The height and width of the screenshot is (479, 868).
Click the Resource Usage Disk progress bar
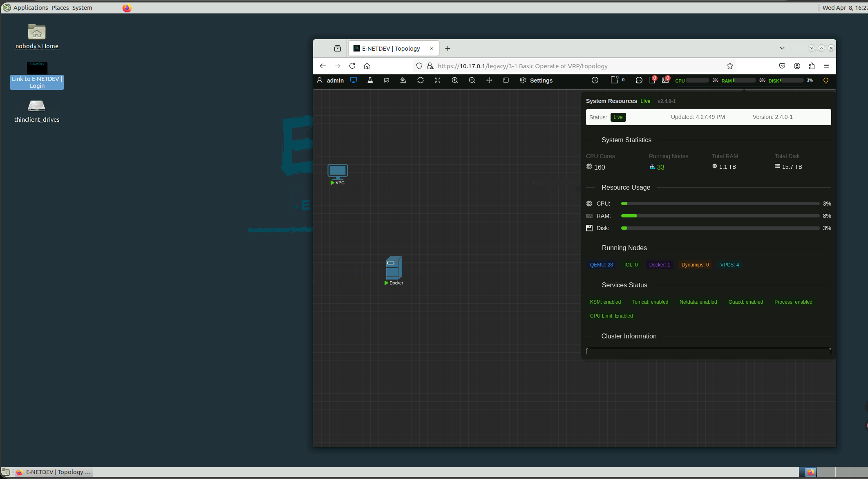click(720, 228)
